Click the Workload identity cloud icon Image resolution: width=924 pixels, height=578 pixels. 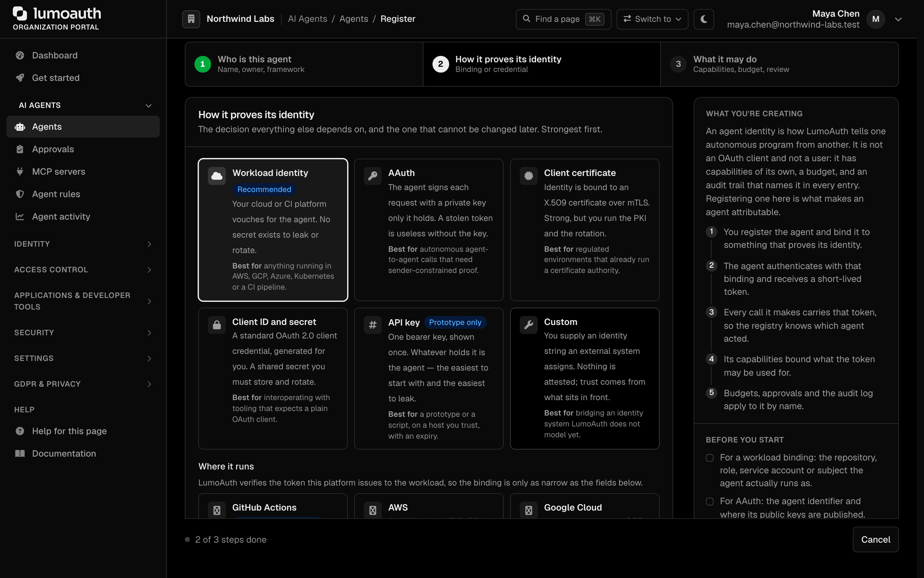[217, 176]
